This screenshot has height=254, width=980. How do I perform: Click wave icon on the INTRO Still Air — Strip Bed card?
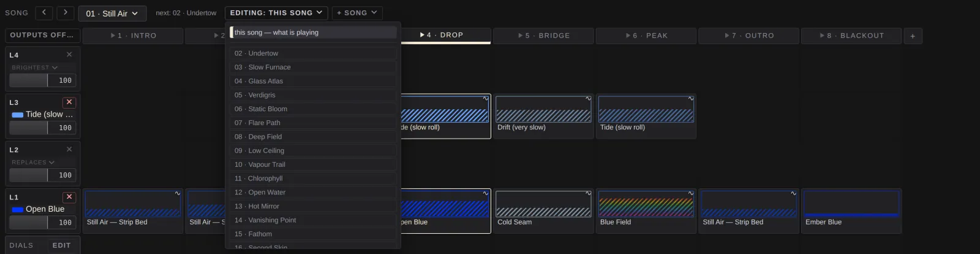coord(178,193)
